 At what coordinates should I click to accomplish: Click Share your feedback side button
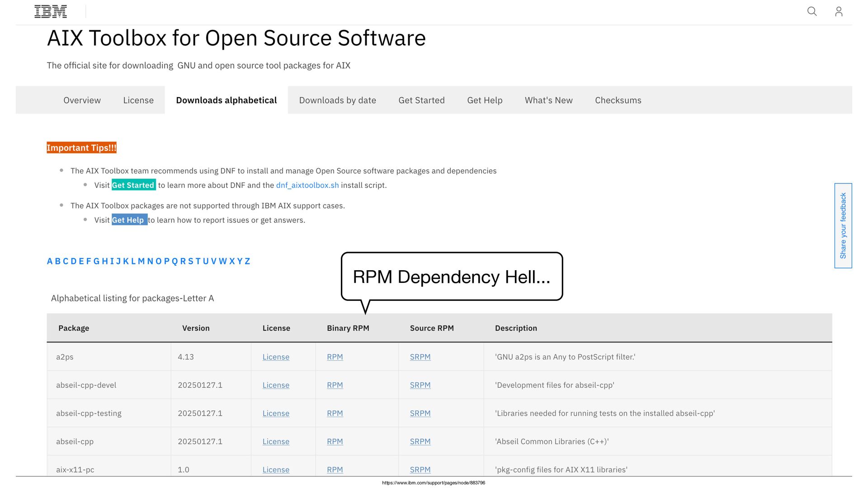point(843,225)
